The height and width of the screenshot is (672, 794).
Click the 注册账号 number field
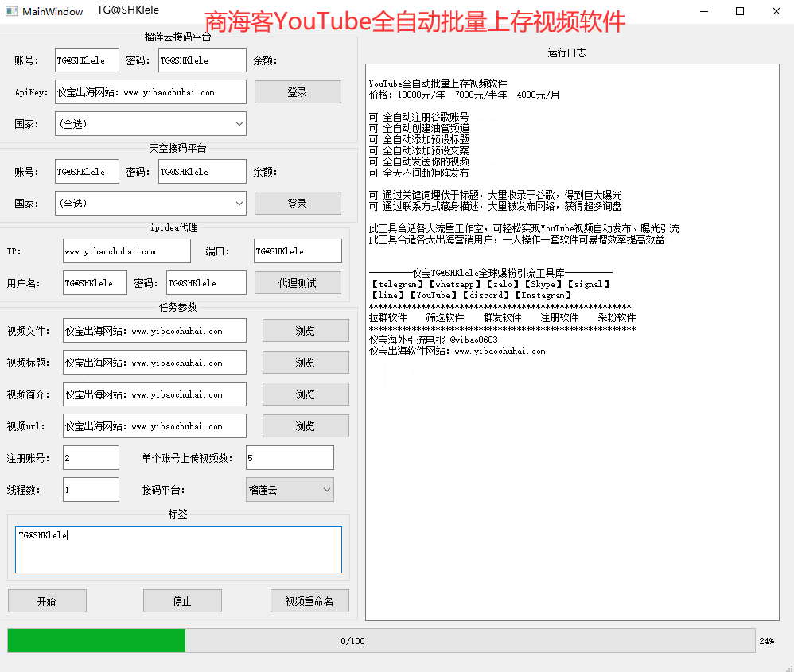coord(91,458)
